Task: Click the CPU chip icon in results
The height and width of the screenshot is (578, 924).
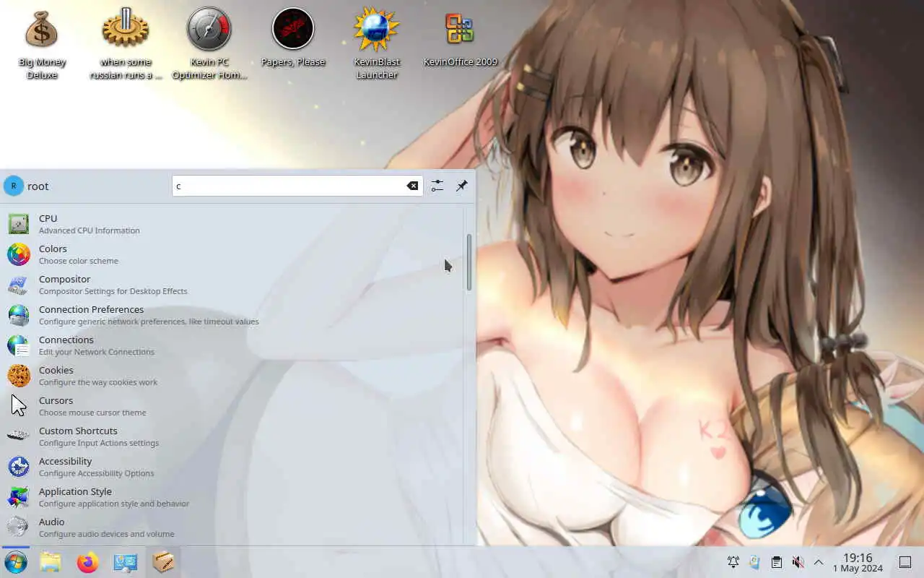Action: coord(19,224)
